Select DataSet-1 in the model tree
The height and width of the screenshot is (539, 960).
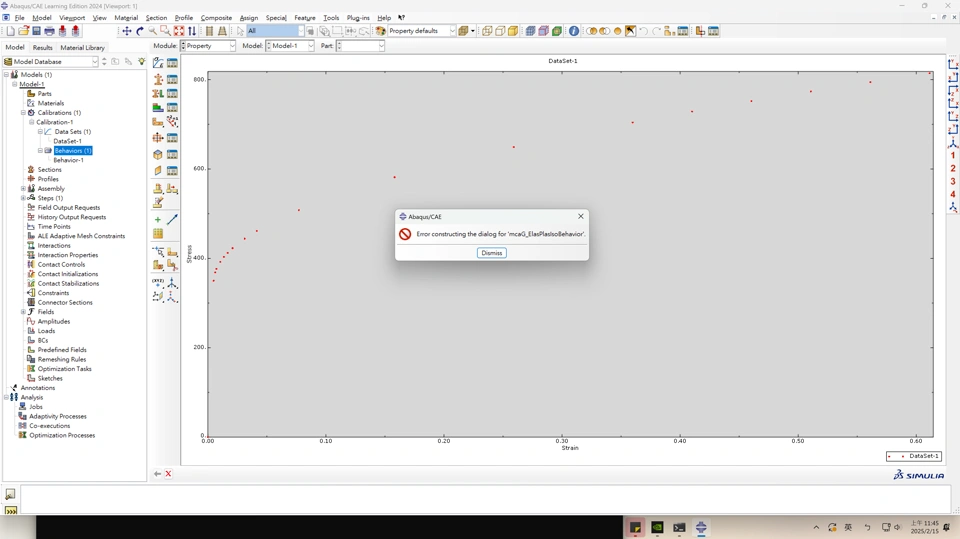point(67,141)
